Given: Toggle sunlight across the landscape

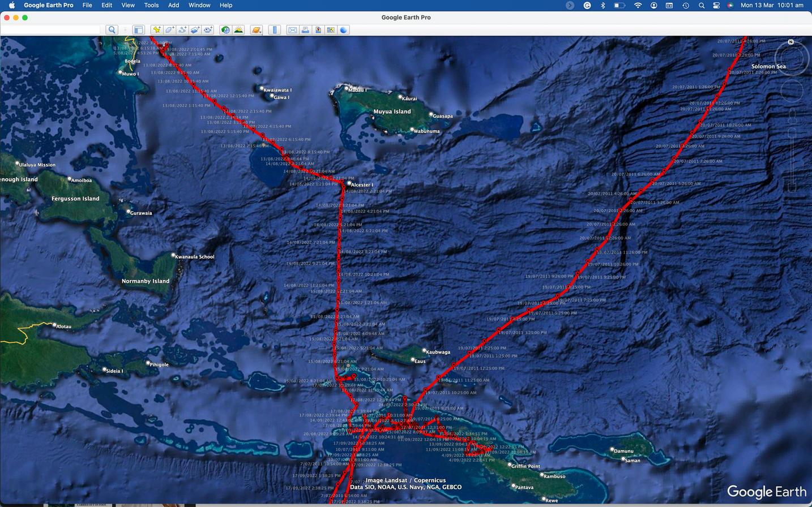Looking at the screenshot, I should (x=238, y=30).
